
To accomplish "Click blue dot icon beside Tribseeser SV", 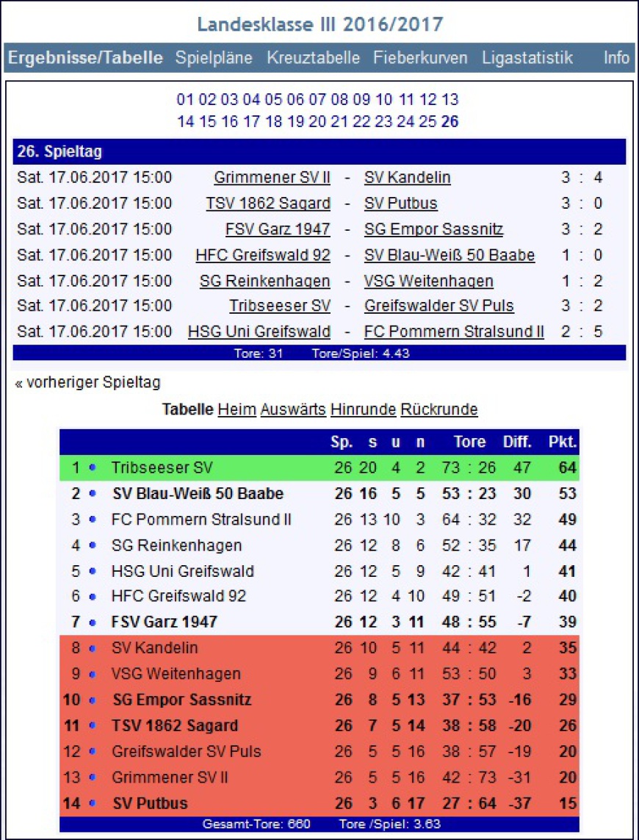I will click(92, 467).
